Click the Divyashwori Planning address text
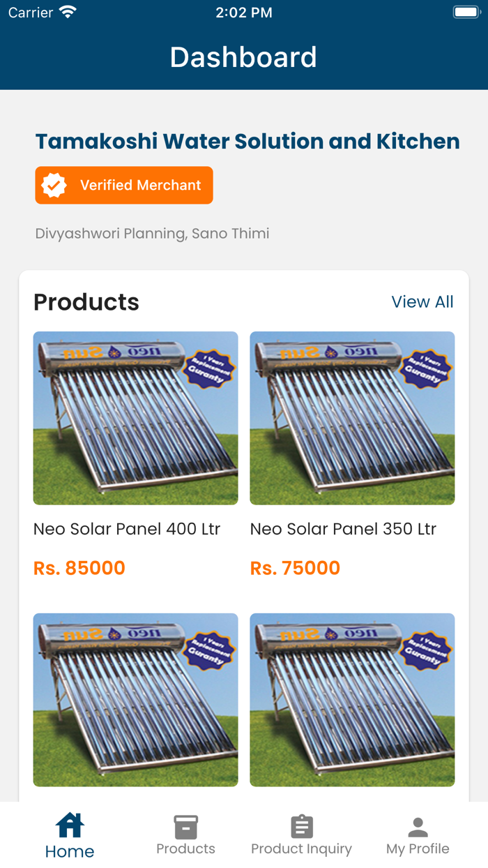 pos(152,233)
